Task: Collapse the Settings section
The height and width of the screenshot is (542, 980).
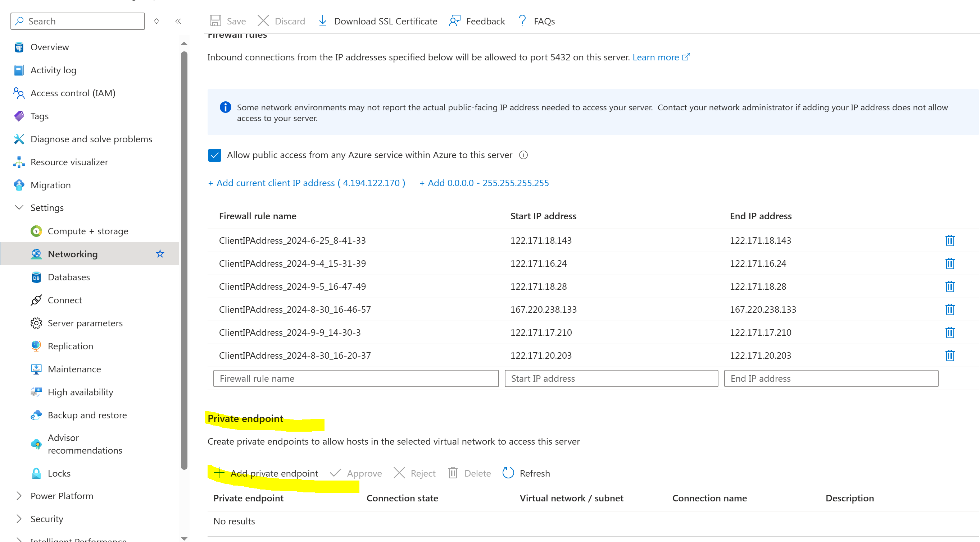Action: coord(19,207)
